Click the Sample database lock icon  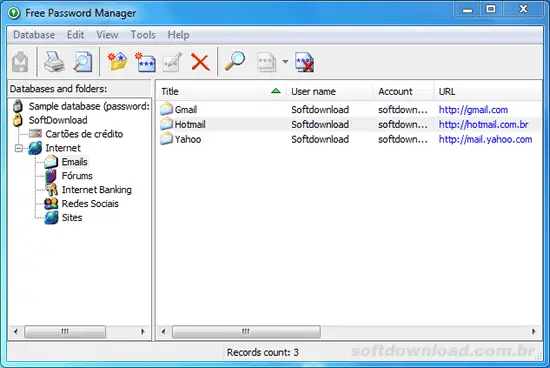pyautogui.click(x=18, y=106)
